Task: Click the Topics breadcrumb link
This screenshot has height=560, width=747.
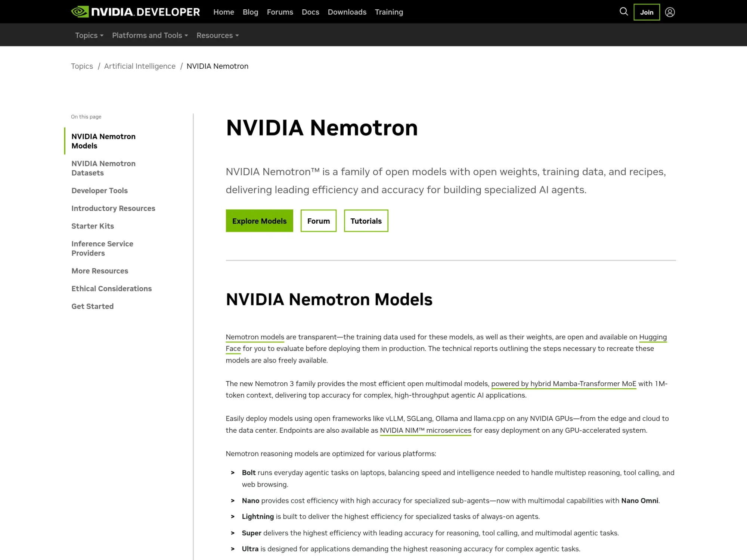Action: tap(82, 66)
